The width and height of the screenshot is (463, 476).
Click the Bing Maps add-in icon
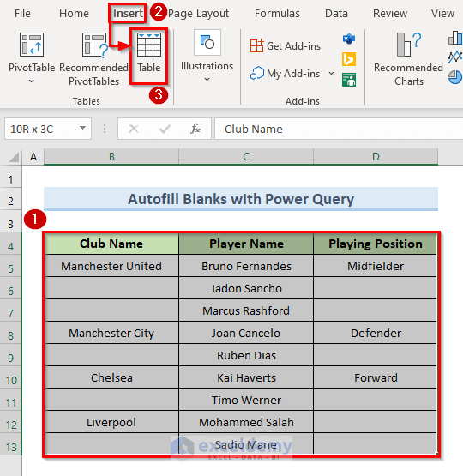349,59
